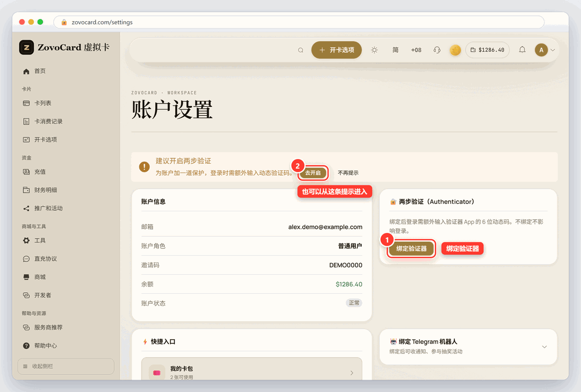Open notifications bell icon
The image size is (581, 392).
point(522,50)
